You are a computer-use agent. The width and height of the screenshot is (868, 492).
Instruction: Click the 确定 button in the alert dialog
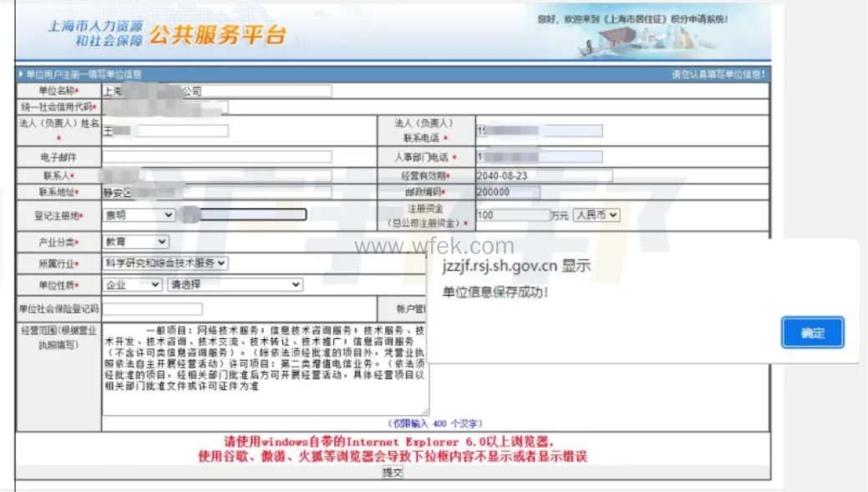click(812, 332)
